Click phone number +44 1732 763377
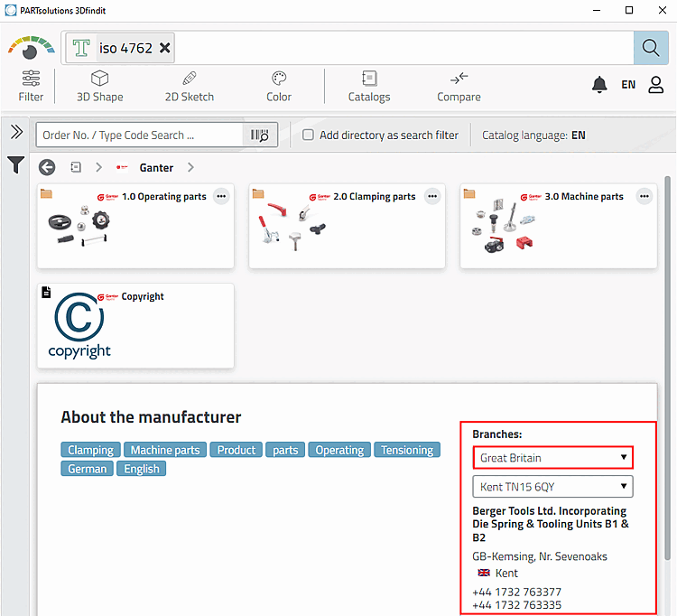677x616 pixels. (517, 592)
